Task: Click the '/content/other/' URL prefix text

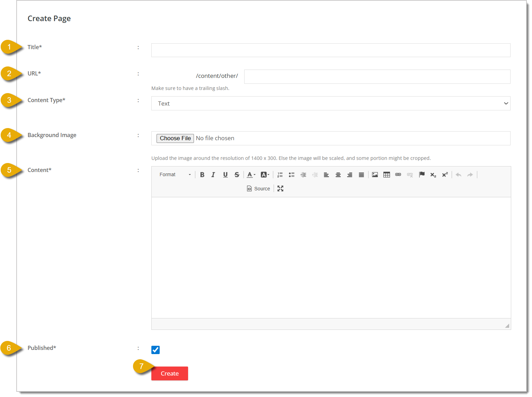Action: 217,76
